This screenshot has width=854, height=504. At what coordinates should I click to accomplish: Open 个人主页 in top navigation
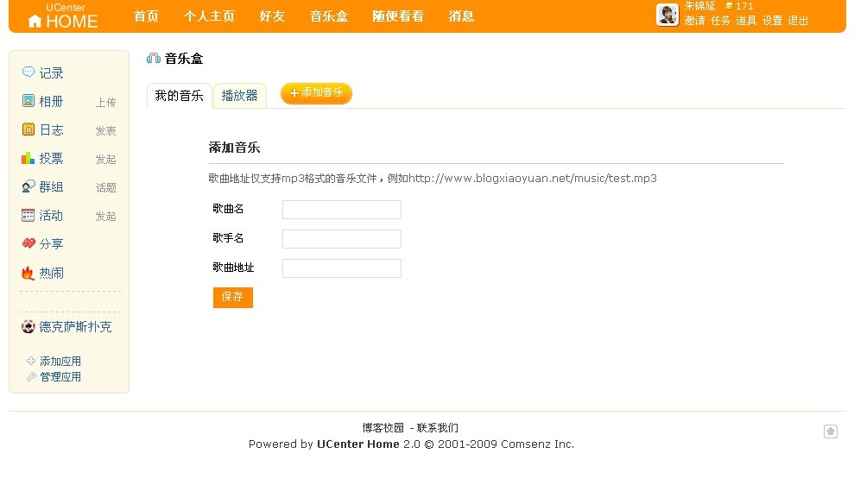tap(209, 16)
